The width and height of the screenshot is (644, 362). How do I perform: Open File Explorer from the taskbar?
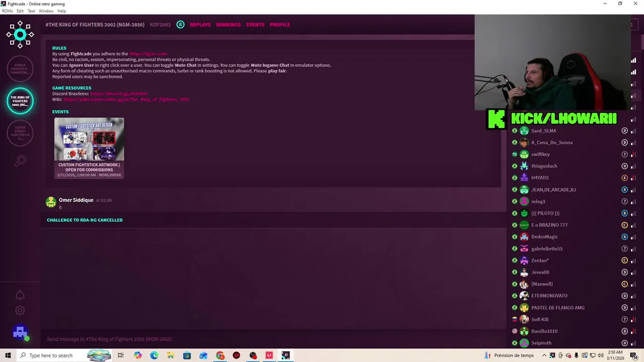point(171,355)
